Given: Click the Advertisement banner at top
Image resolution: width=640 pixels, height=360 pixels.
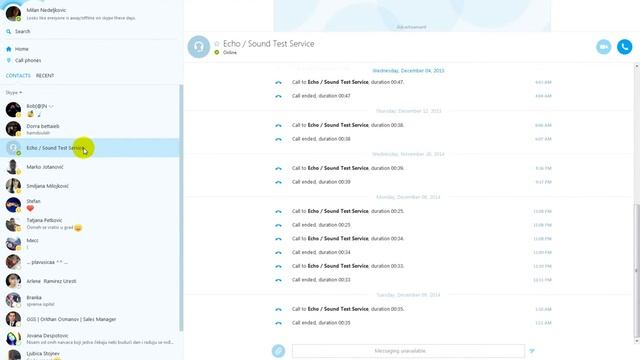Looking at the screenshot, I should [412, 16].
